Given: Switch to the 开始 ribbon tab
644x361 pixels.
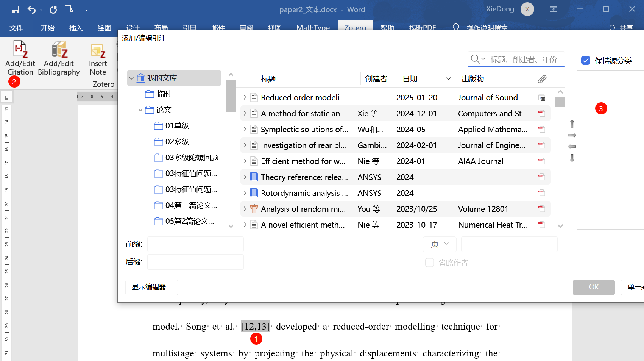Looking at the screenshot, I should pos(48,28).
